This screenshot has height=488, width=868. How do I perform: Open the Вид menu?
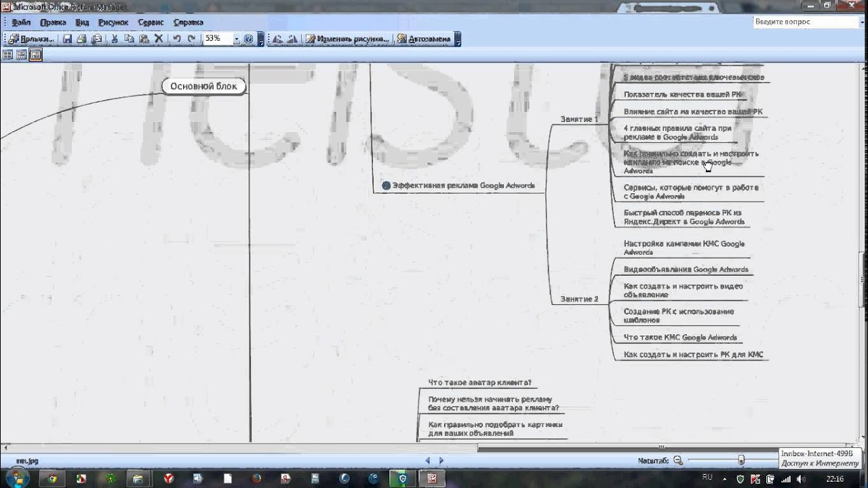[82, 22]
